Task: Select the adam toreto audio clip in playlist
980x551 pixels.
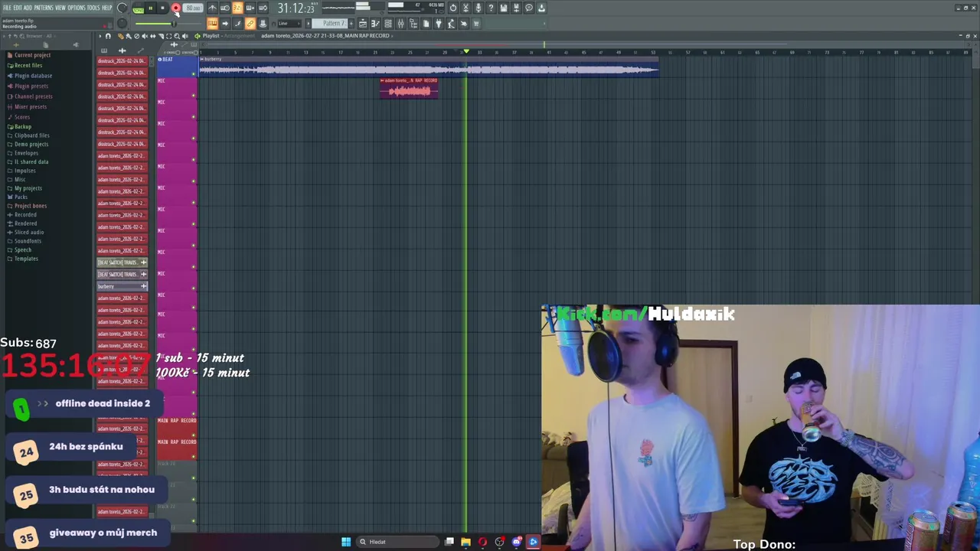Action: (x=409, y=88)
